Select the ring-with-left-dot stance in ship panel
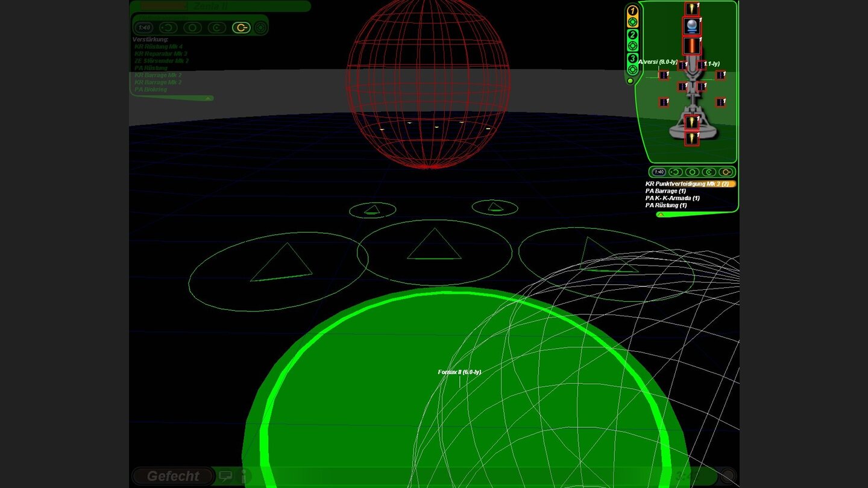This screenshot has height=488, width=868. (x=676, y=172)
